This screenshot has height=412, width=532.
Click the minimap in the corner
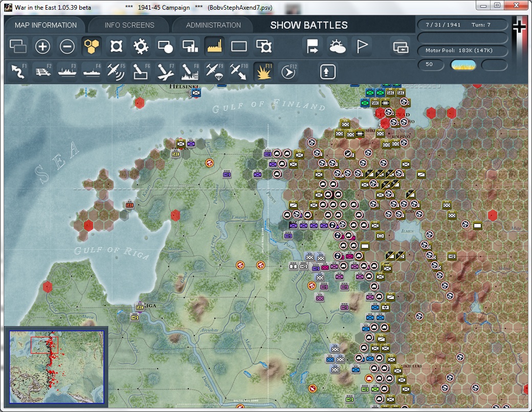57,367
